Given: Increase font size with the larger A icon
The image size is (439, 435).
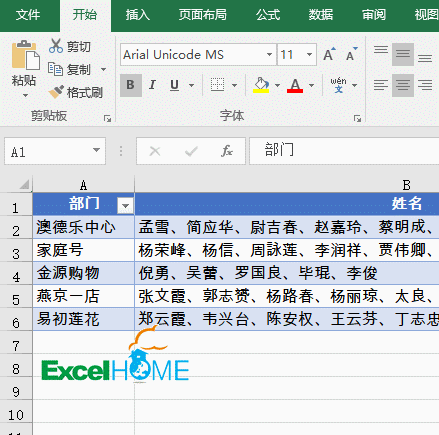Looking at the screenshot, I should point(329,54).
